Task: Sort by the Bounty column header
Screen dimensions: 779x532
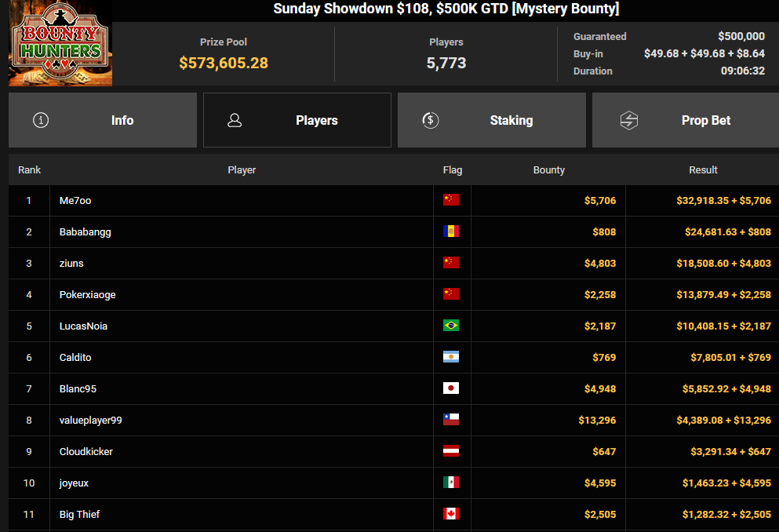Action: pos(549,170)
